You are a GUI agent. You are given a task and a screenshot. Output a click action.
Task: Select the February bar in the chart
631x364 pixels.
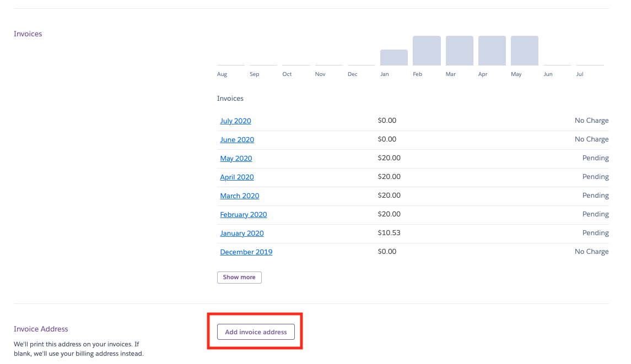(x=427, y=51)
